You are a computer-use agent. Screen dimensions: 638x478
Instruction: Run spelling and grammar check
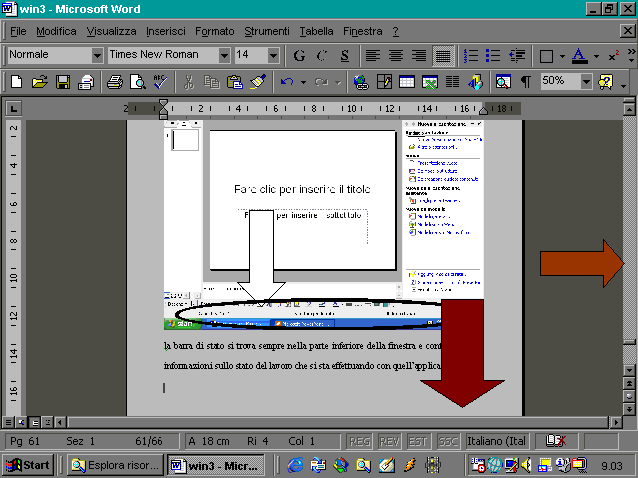(x=160, y=81)
